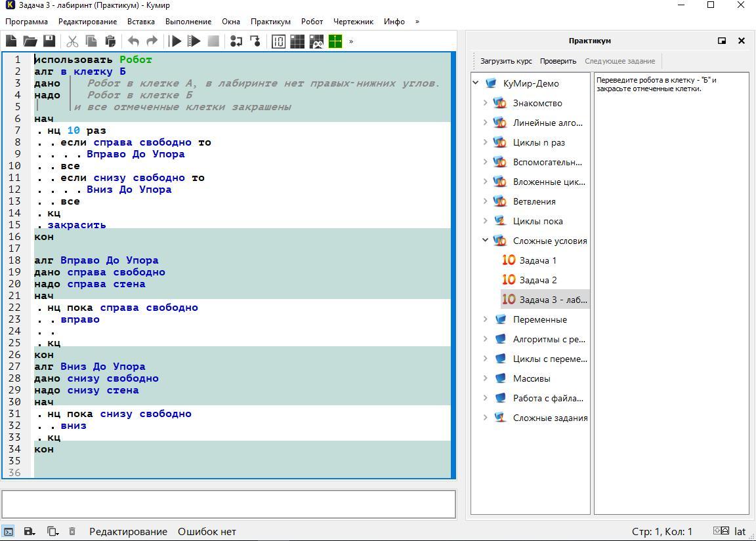
Task: Save the program with the floppy icon
Action: point(49,41)
